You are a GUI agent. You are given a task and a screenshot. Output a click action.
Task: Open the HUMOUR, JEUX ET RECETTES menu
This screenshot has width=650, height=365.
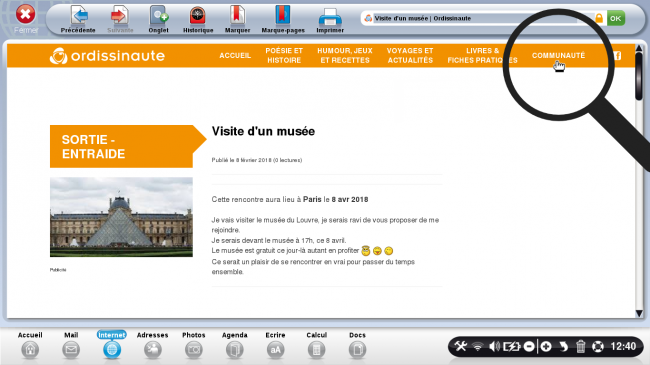click(345, 56)
